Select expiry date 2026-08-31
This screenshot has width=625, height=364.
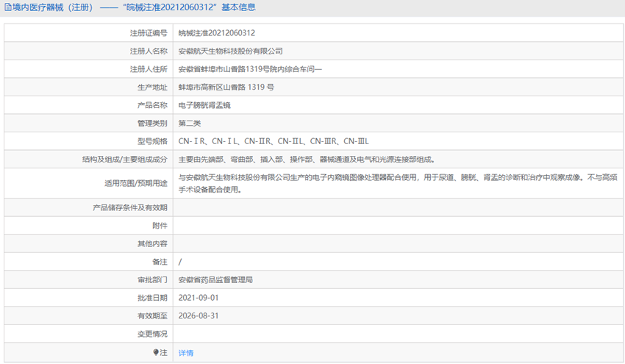(x=199, y=315)
